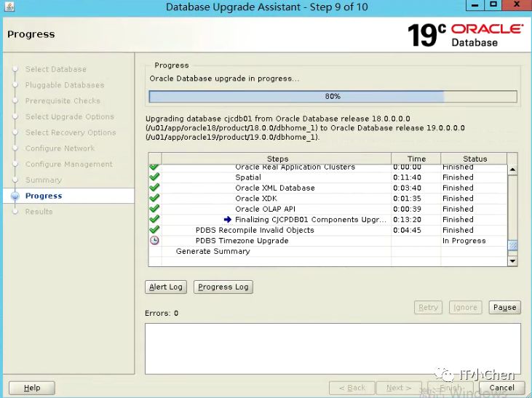Select the Configure Management step
532x398 pixels.
coord(69,164)
